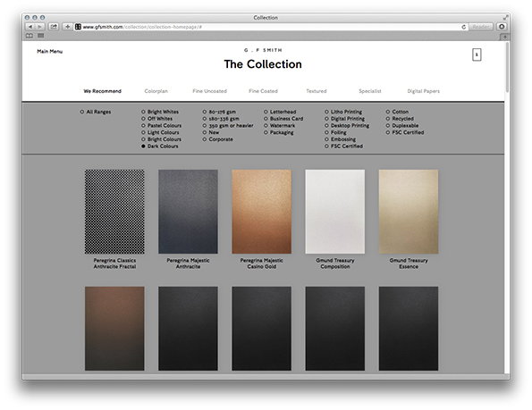This screenshot has width=532, height=410.
Task: Open a new tab with plus icon
Action: pos(504,37)
